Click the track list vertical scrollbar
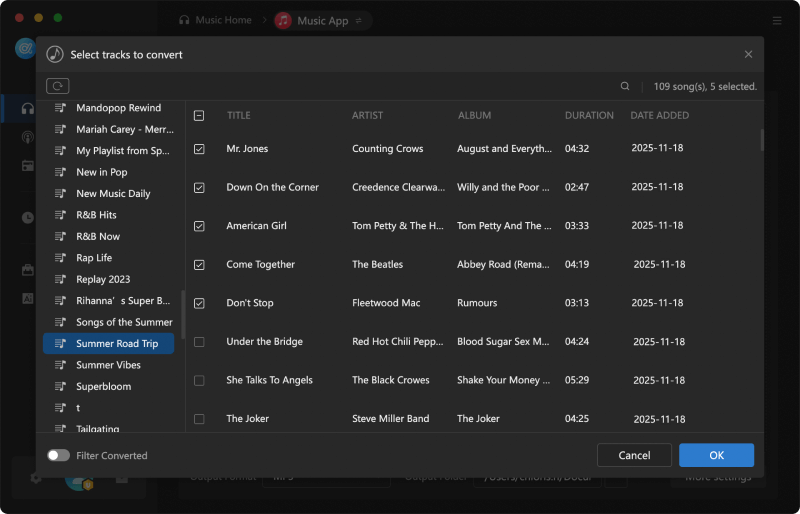 762,140
